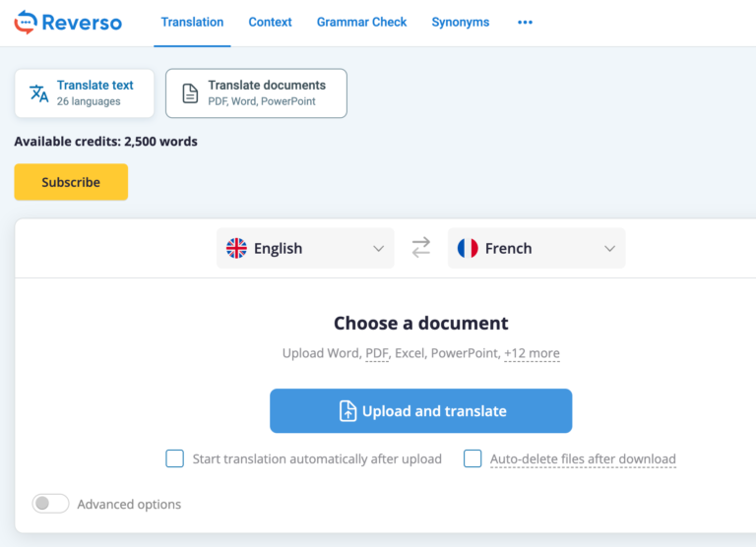756x547 pixels.
Task: Check Auto-delete files after download
Action: 472,458
